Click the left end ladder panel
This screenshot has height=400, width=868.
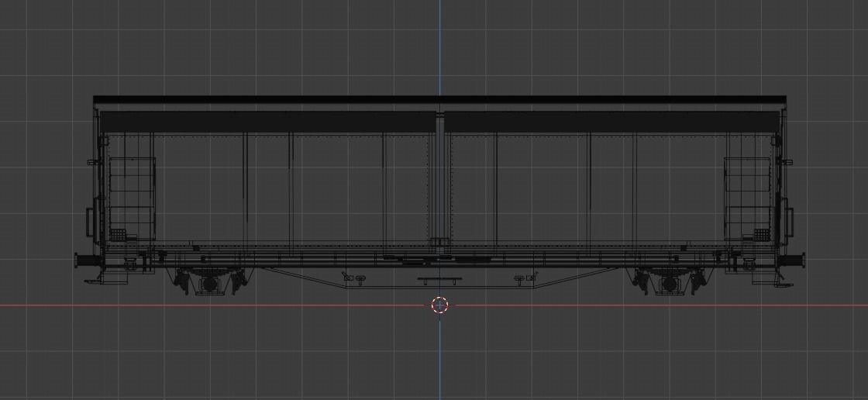tap(133, 198)
